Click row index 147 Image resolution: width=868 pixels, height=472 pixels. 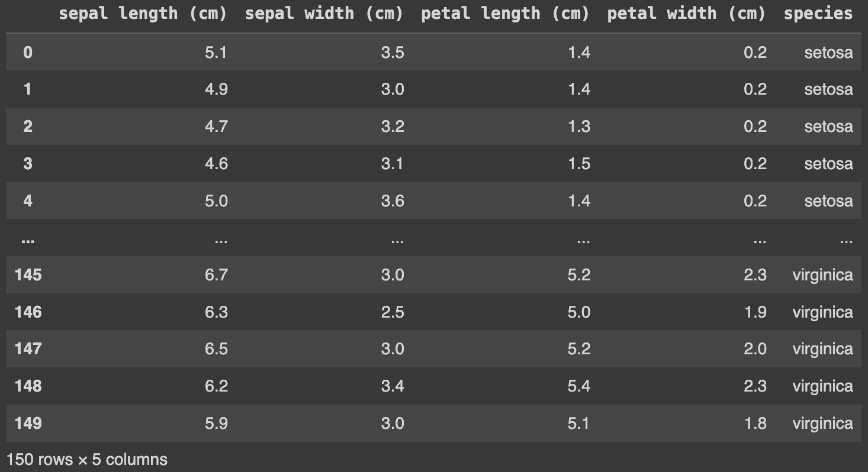[x=28, y=349]
